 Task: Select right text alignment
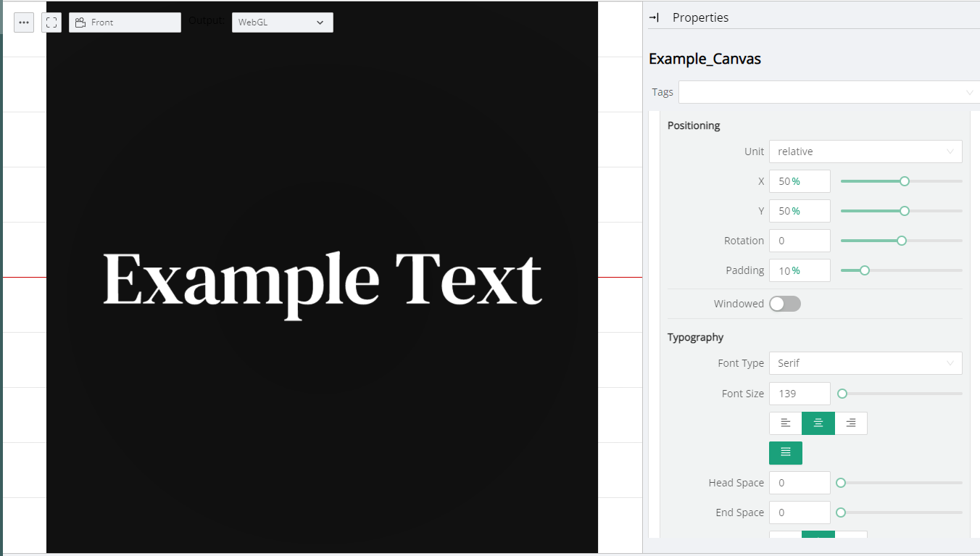851,423
